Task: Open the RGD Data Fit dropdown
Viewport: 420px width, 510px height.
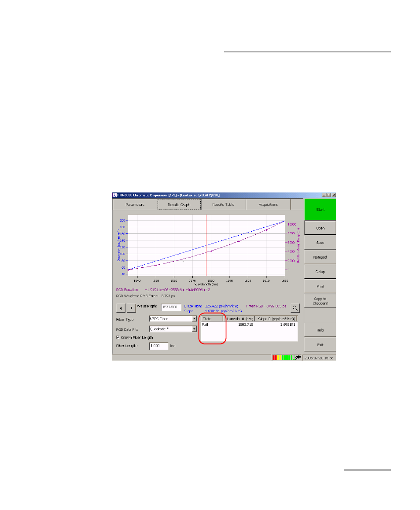Action: [194, 329]
